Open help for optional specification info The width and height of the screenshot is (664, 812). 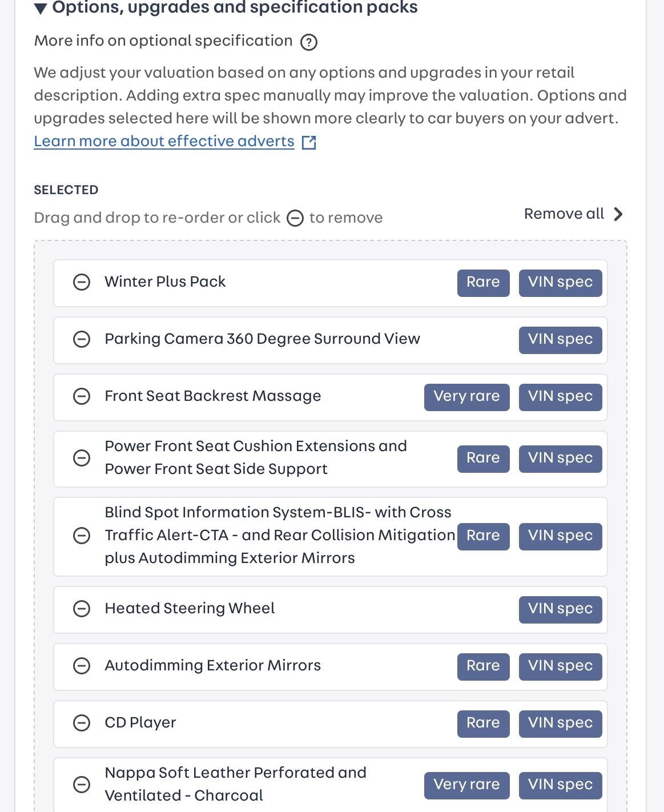point(309,42)
